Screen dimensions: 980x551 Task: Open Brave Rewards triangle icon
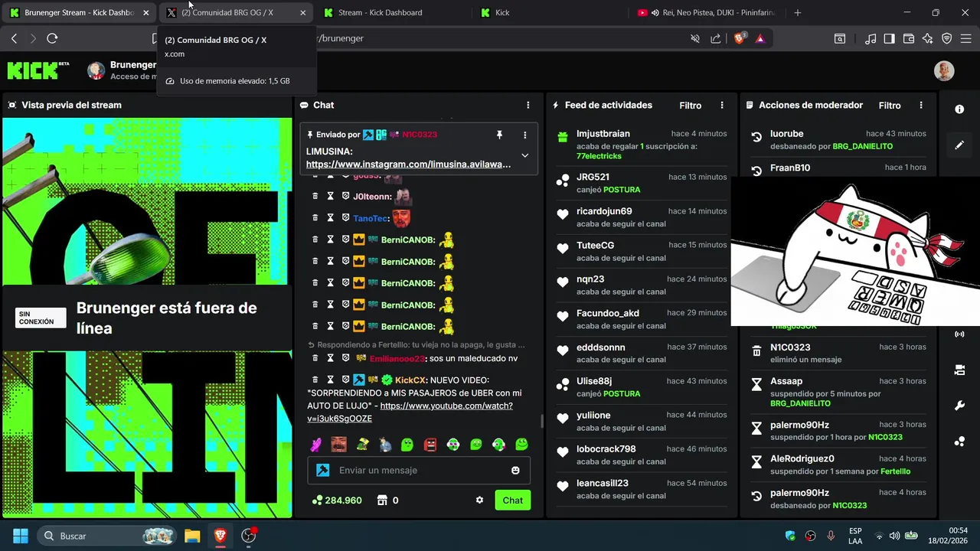pos(759,38)
